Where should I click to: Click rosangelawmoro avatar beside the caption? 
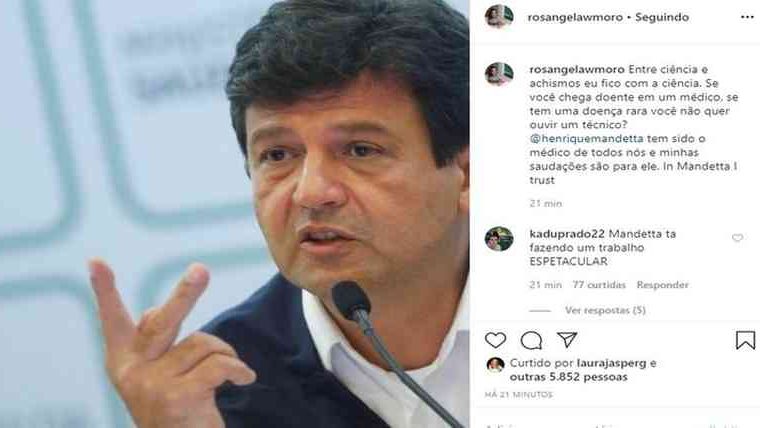point(499,74)
